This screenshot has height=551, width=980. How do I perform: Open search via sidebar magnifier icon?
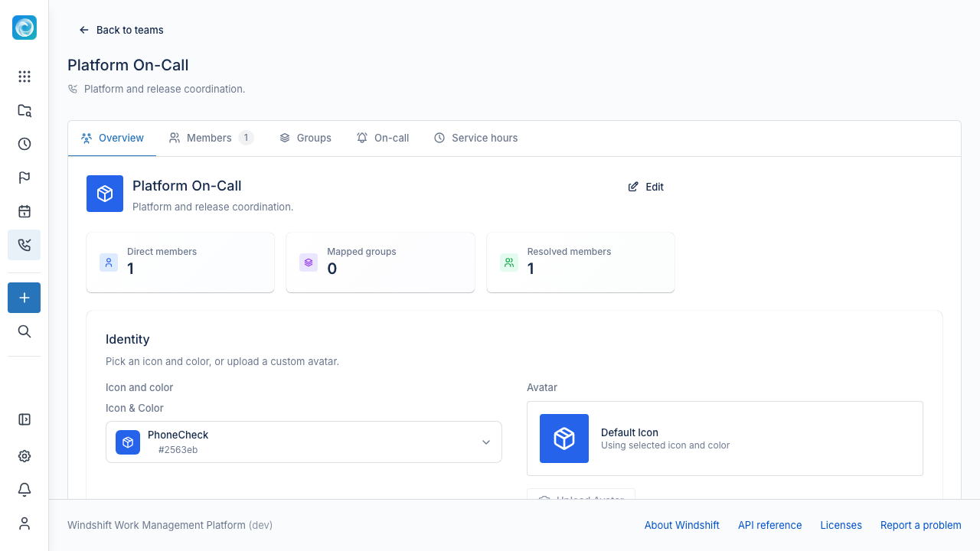24,331
